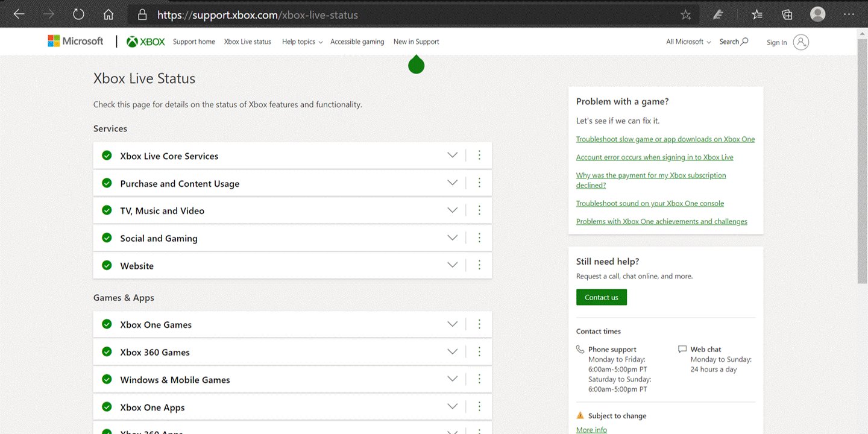This screenshot has height=434, width=868.
Task: Click the browser forward arrow
Action: click(x=49, y=14)
